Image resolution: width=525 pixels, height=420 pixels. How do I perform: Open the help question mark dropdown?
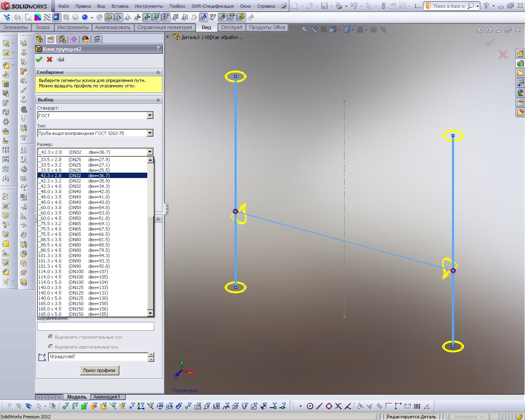click(x=493, y=6)
